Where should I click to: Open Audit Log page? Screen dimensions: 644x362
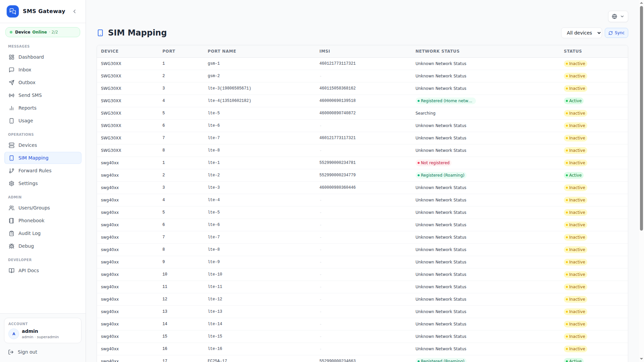pyautogui.click(x=43, y=233)
